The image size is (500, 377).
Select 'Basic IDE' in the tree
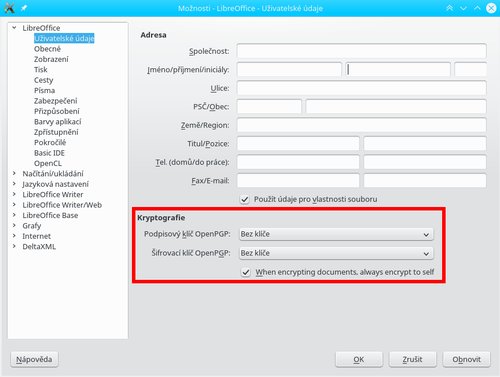click(x=49, y=153)
